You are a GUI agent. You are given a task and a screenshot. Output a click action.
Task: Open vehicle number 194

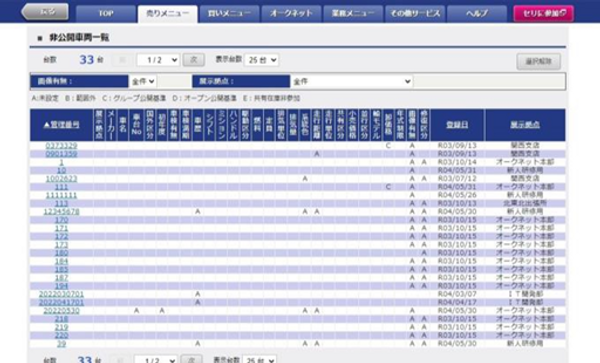coord(61,286)
